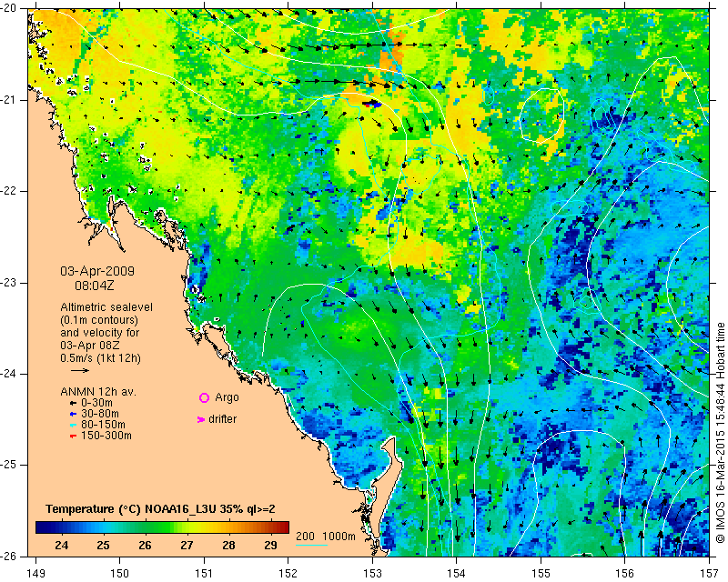Viewport: 728px width, 582px height.
Task: Click the IMOS copyright timestamp text
Action: tap(721, 426)
